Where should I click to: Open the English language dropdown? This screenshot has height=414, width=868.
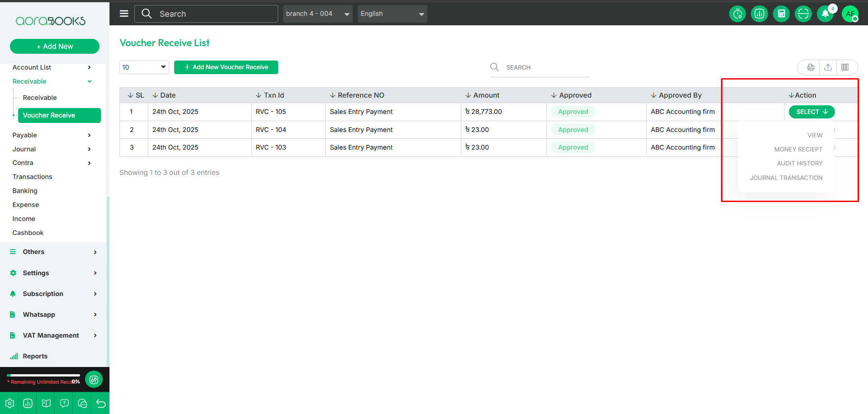[392, 14]
